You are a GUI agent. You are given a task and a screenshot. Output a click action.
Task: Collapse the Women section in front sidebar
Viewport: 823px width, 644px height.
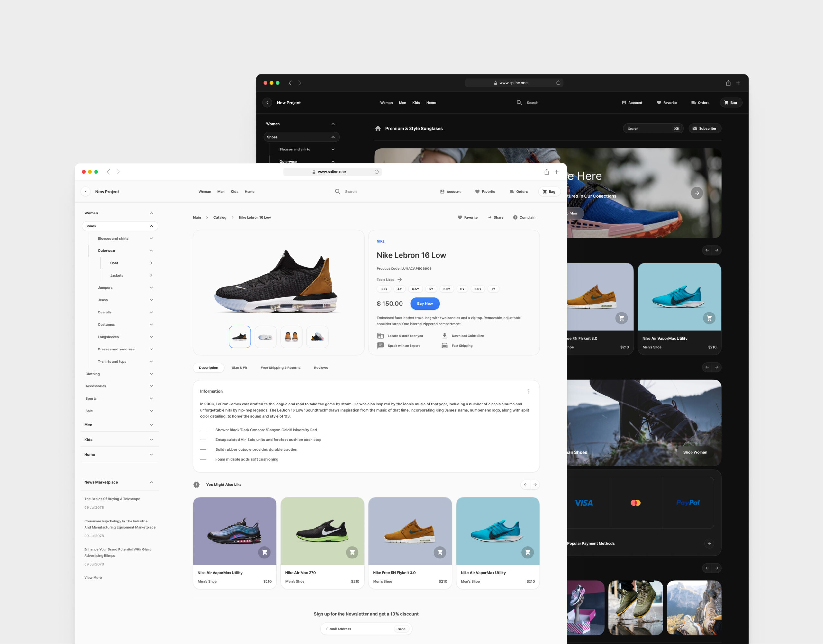tap(151, 213)
